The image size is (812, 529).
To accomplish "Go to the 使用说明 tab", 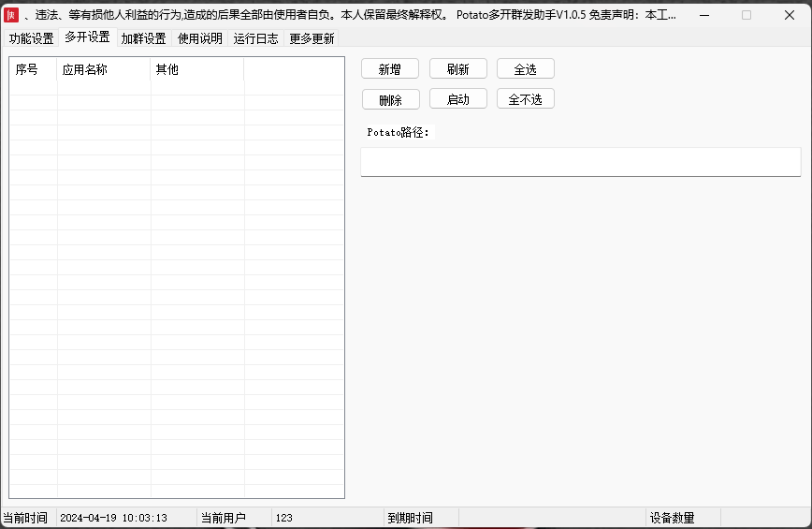I will point(200,38).
